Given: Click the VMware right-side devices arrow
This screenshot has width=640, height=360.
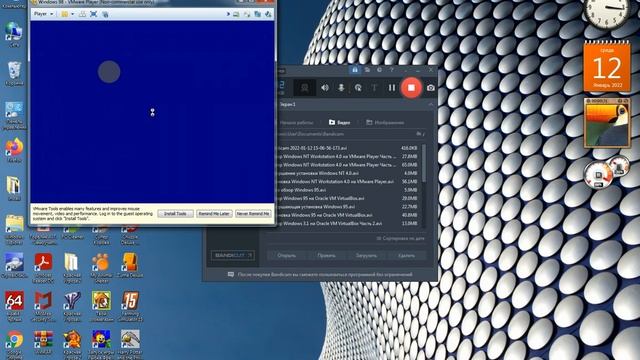Looking at the screenshot, I should tap(228, 14).
